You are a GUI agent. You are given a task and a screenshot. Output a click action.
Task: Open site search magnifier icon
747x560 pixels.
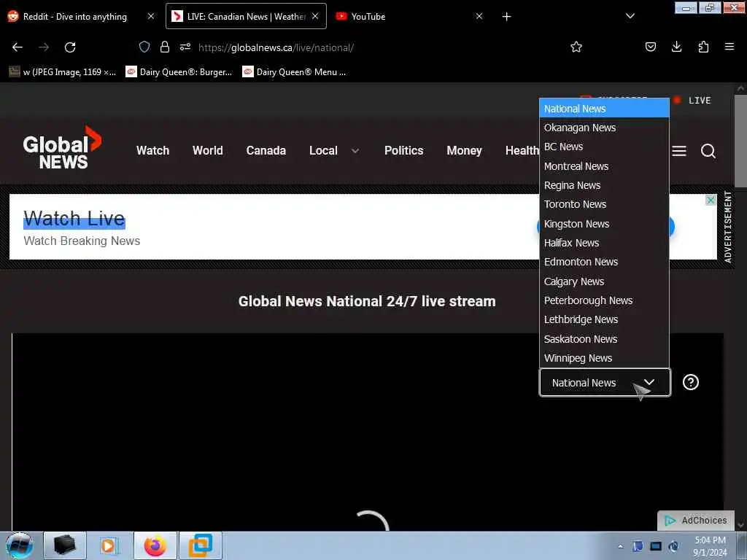click(x=708, y=151)
